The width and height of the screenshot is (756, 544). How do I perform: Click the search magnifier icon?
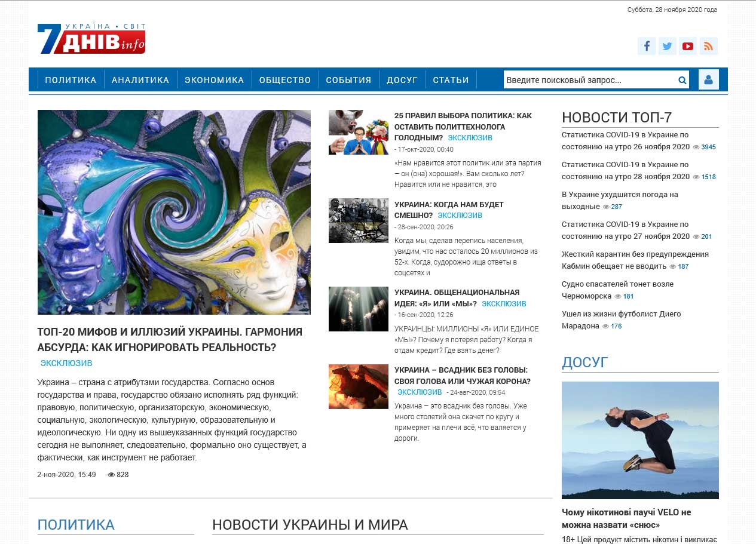pyautogui.click(x=681, y=79)
